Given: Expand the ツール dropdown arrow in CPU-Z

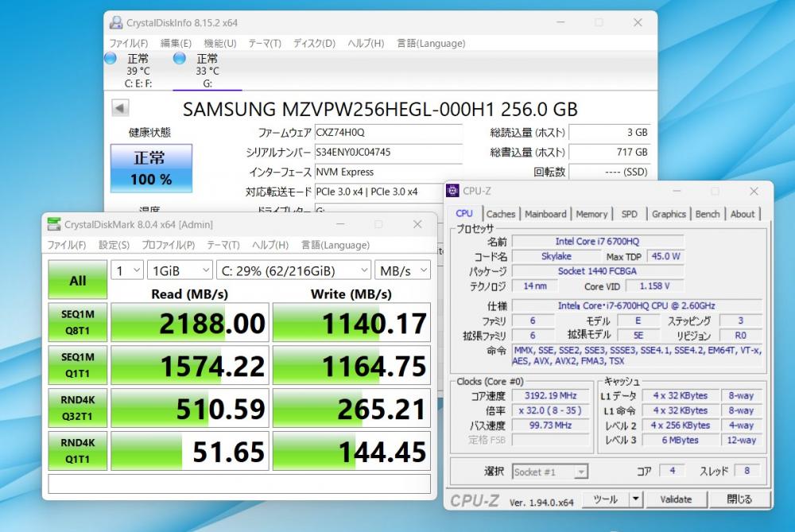Looking at the screenshot, I should [x=636, y=499].
